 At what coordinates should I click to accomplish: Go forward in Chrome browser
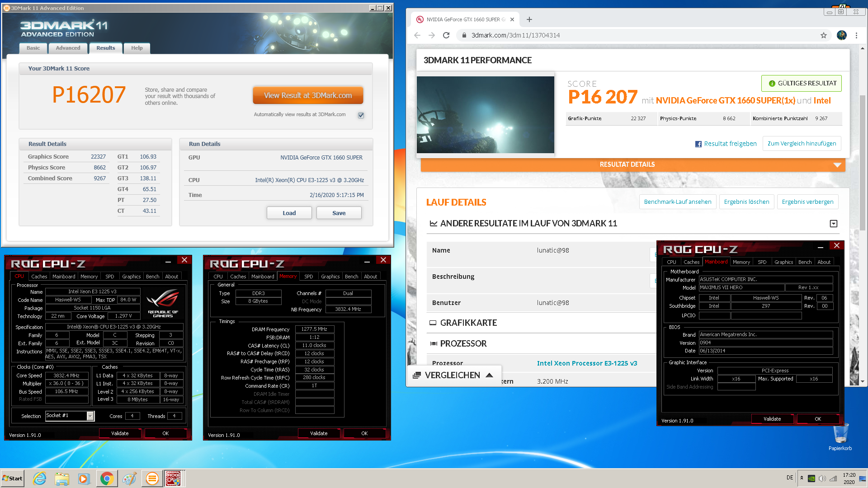point(432,35)
